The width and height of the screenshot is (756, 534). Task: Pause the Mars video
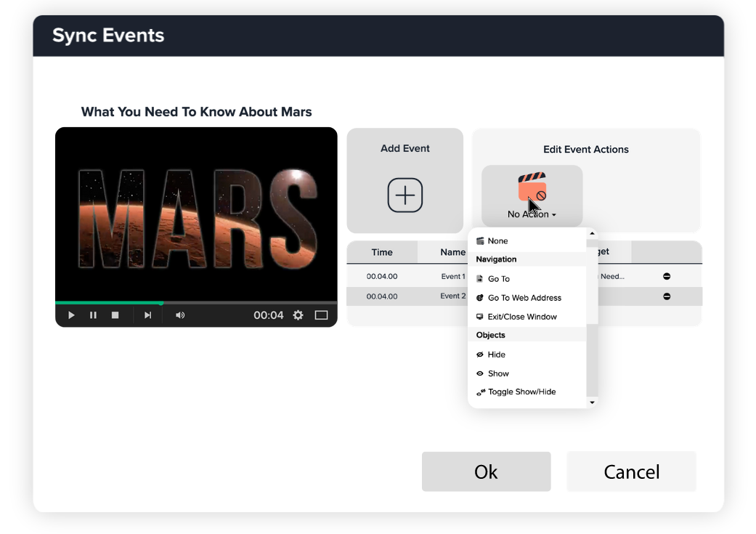[93, 315]
